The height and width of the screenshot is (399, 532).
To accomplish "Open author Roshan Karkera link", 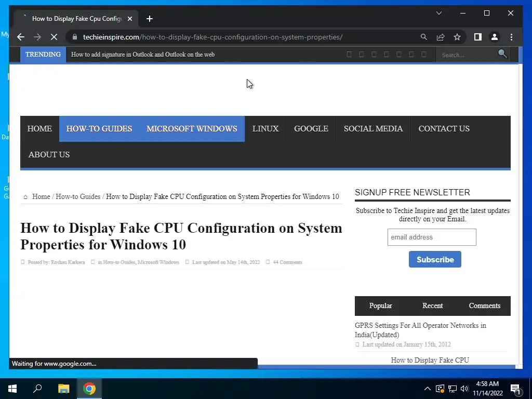I will click(x=68, y=262).
